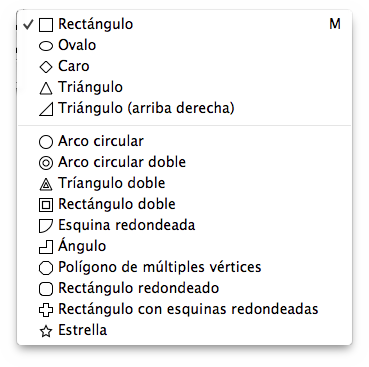
Task: Choose Rectángulo redondeado option
Action: (184, 288)
